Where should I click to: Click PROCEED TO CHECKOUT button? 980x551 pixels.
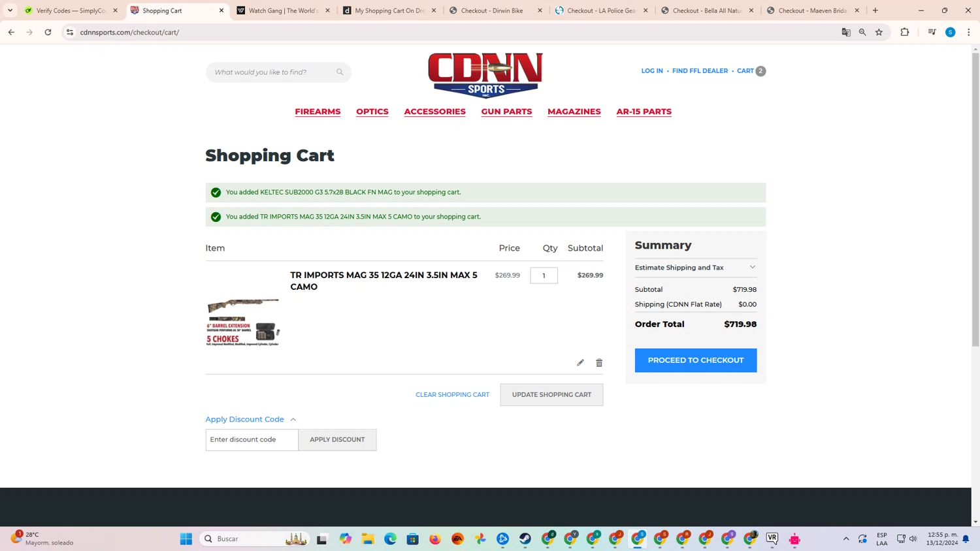pyautogui.click(x=696, y=360)
